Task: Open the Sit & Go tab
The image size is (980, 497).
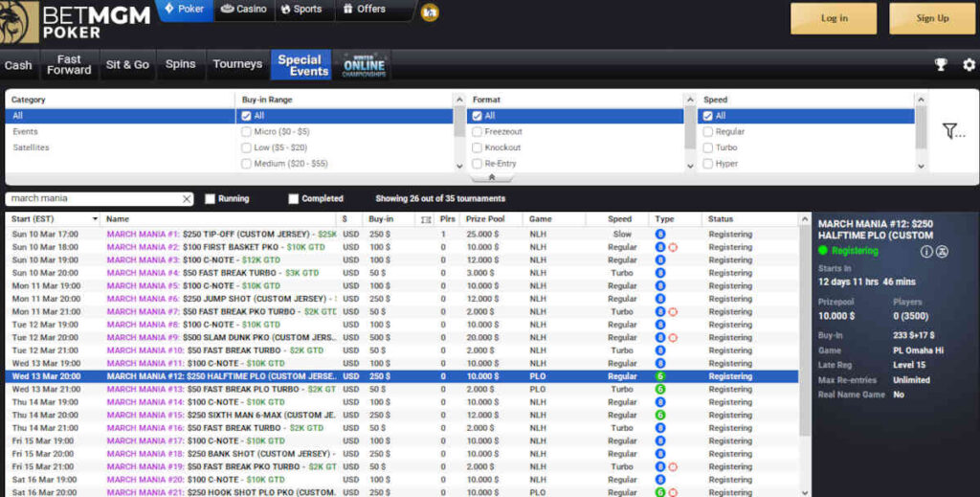Action: (x=127, y=65)
